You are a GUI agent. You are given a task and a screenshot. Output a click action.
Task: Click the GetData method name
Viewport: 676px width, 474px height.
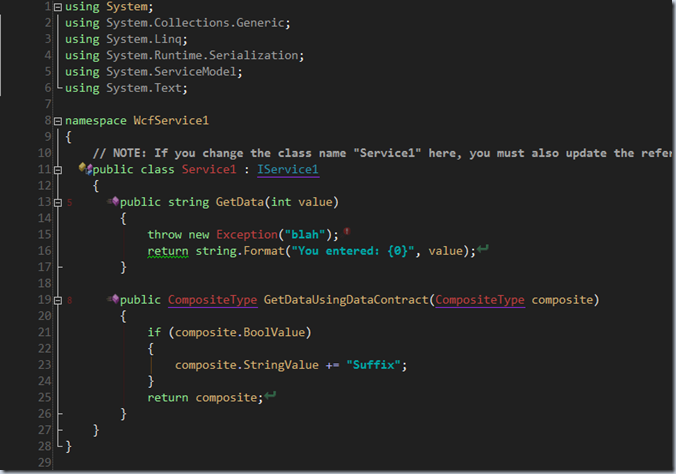240,202
